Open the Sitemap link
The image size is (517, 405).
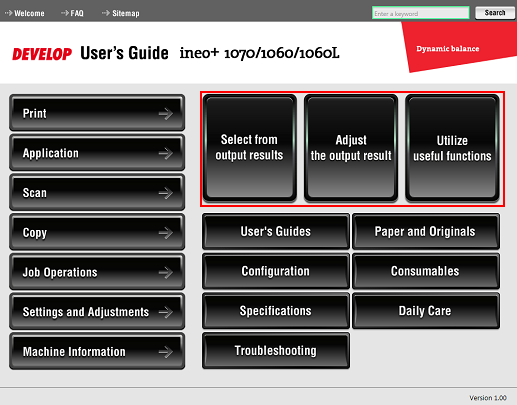click(x=121, y=13)
